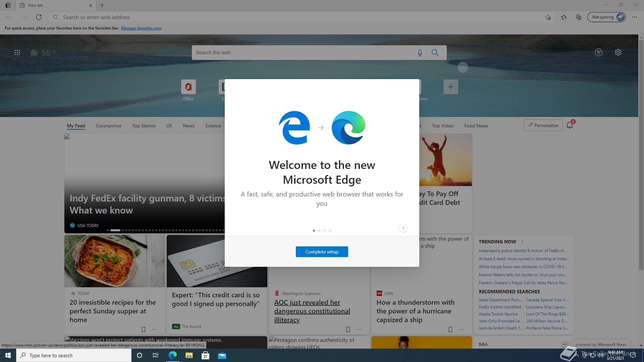Open CNN thunderstorm capsized ship article

click(415, 311)
